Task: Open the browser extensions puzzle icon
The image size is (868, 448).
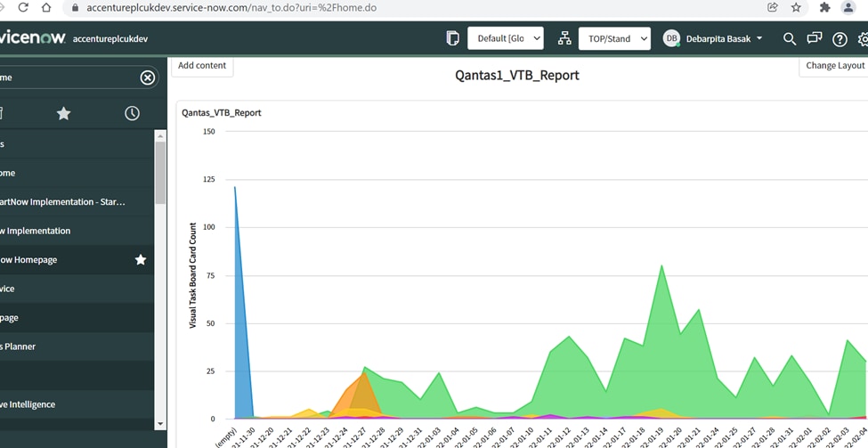Action: tap(824, 8)
